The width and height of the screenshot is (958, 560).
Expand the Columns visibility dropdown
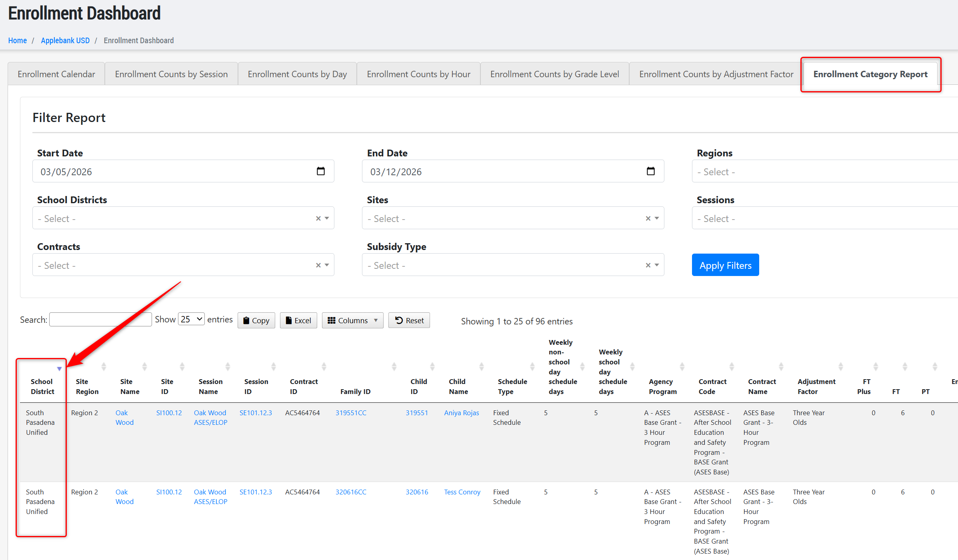(352, 320)
